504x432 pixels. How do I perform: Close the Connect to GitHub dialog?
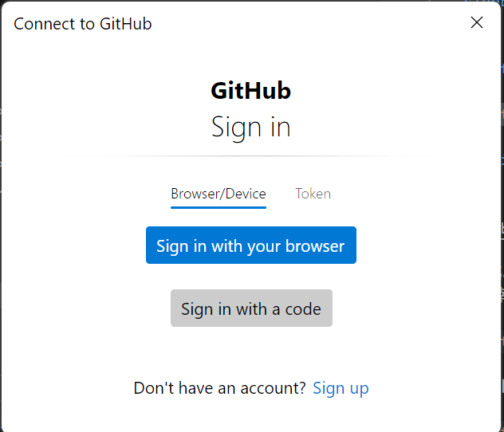tap(477, 22)
